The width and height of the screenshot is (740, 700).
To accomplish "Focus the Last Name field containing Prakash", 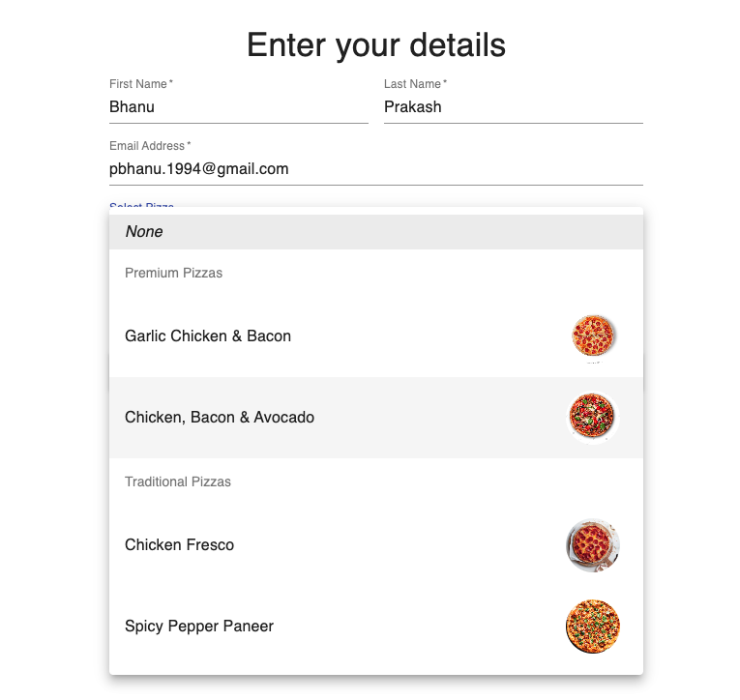I will point(513,107).
